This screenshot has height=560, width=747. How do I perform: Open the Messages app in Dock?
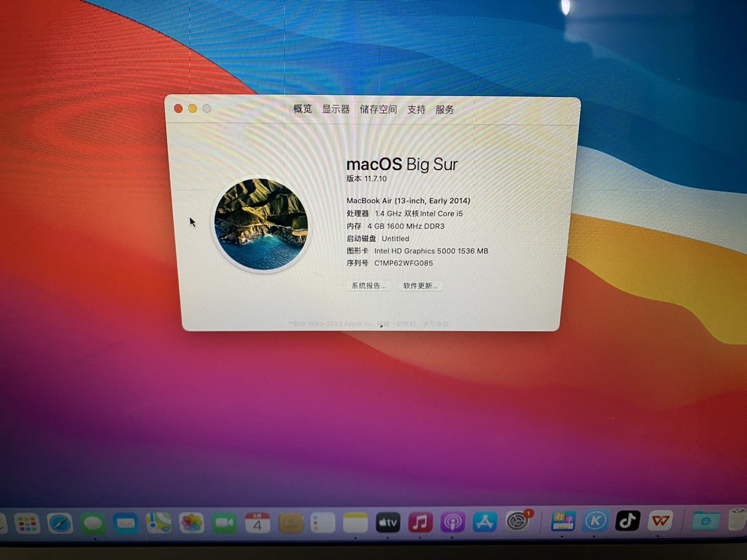(x=93, y=523)
